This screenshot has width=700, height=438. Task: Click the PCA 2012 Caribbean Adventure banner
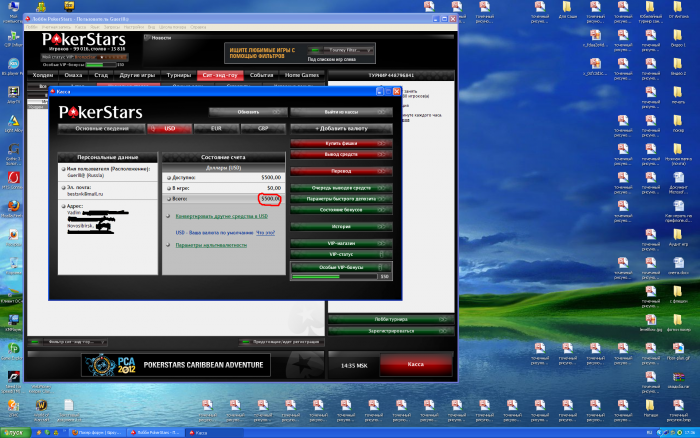click(x=176, y=365)
